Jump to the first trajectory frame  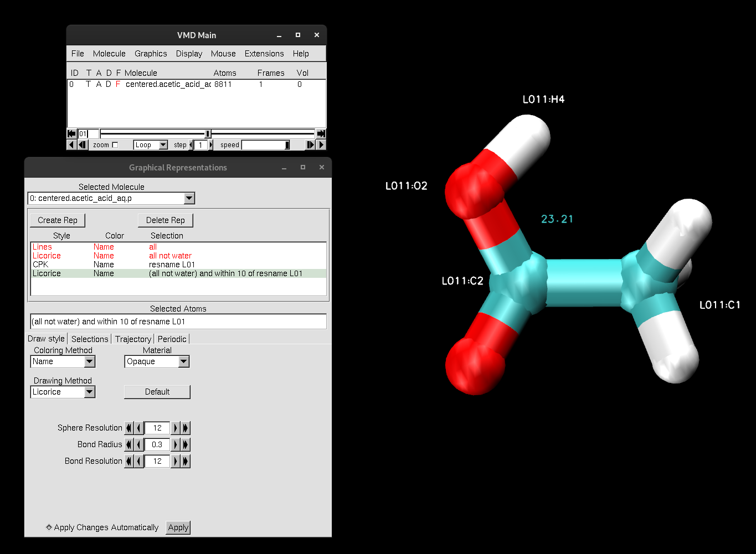point(71,134)
